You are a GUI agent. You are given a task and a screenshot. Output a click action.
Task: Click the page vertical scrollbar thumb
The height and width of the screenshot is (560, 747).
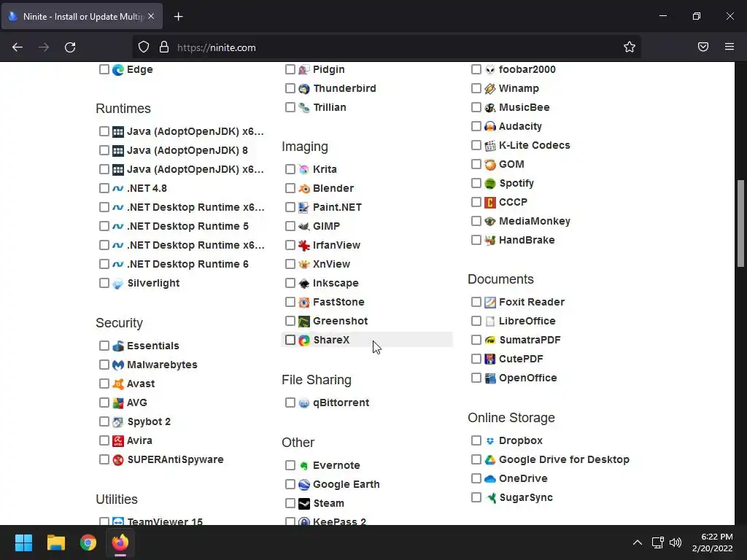click(x=741, y=223)
